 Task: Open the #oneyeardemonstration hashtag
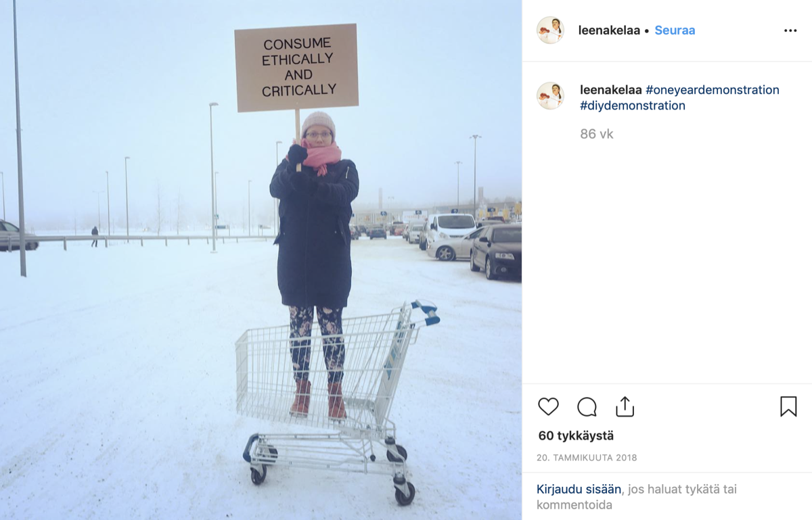click(713, 90)
